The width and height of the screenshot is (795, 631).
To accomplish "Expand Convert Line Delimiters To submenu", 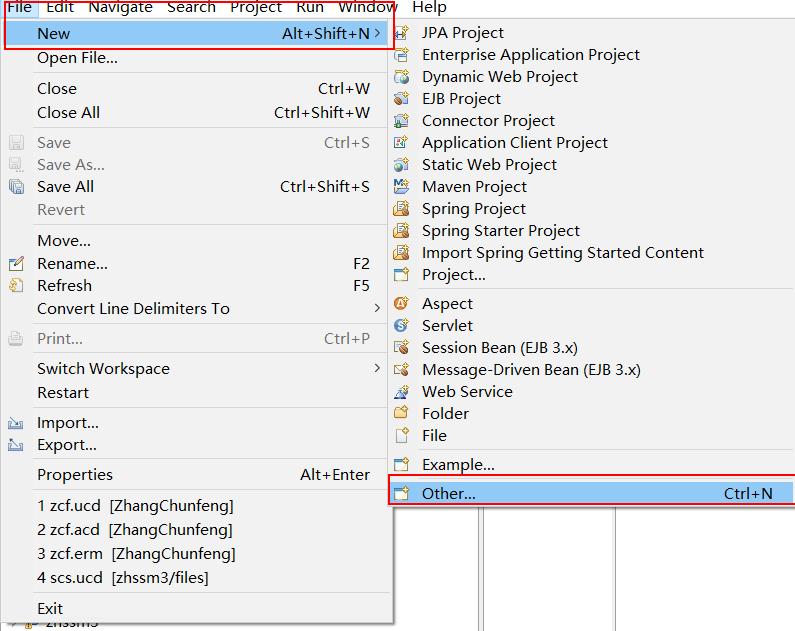I will (x=377, y=309).
